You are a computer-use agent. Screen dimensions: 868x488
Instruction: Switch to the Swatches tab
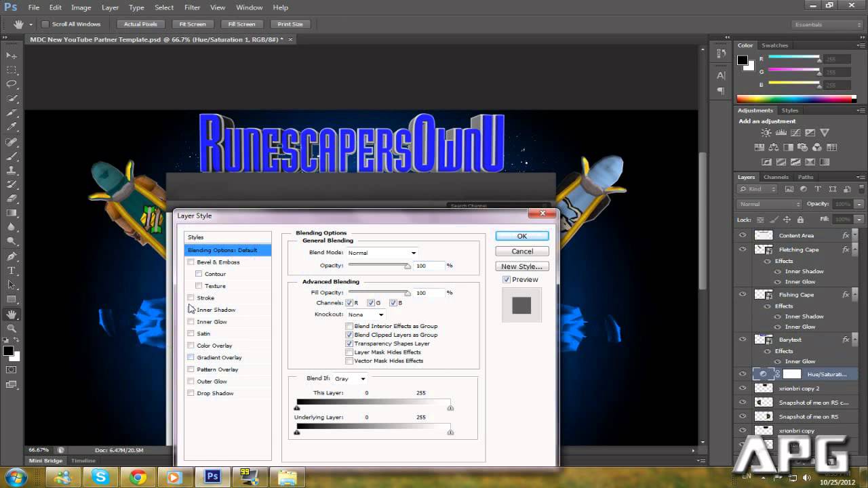click(x=774, y=45)
